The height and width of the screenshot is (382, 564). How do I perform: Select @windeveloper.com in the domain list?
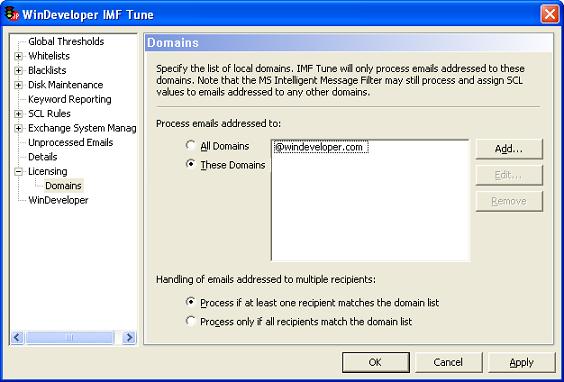coord(321,147)
